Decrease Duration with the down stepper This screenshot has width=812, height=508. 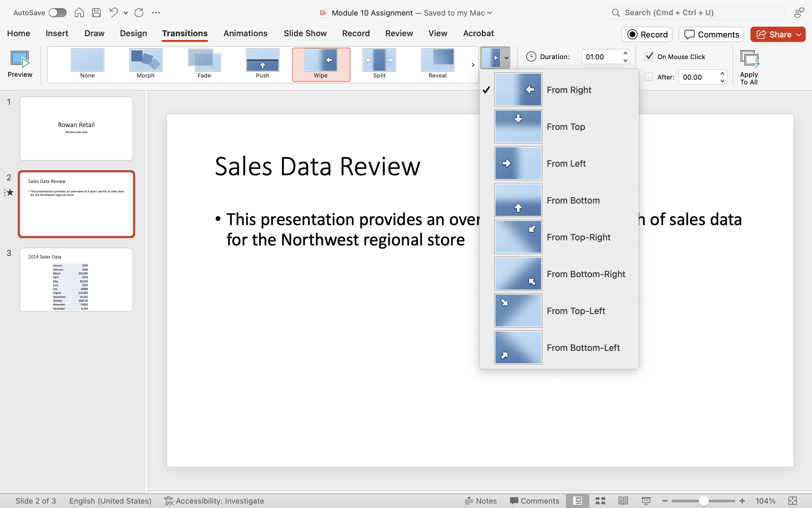[625, 60]
